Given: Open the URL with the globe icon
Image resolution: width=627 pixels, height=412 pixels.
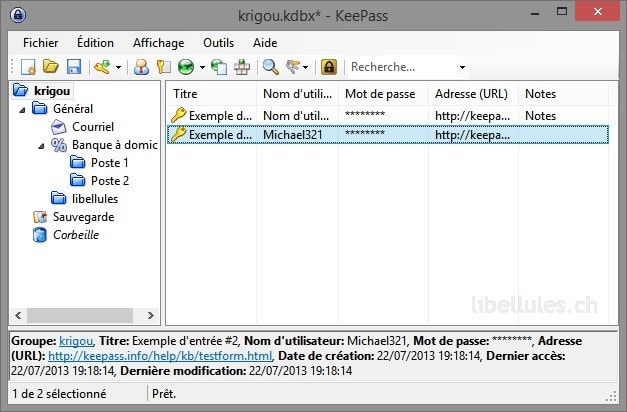Looking at the screenshot, I should (186, 67).
